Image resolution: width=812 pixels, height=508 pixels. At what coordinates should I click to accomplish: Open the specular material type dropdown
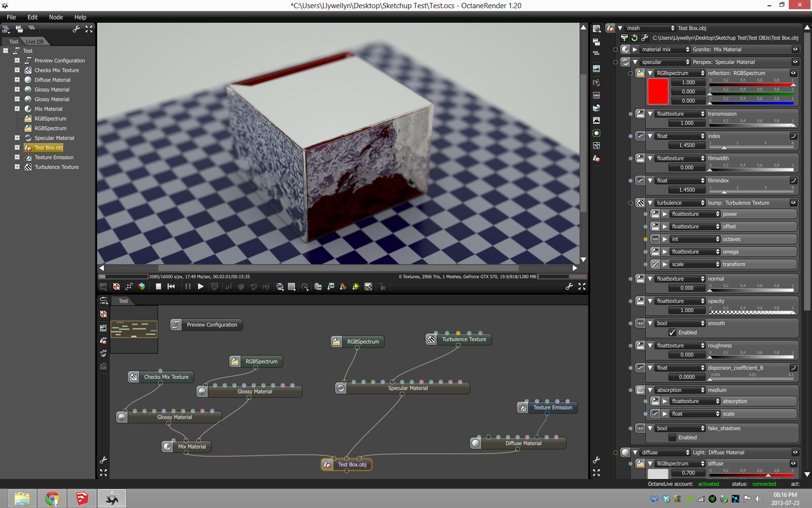click(666, 62)
